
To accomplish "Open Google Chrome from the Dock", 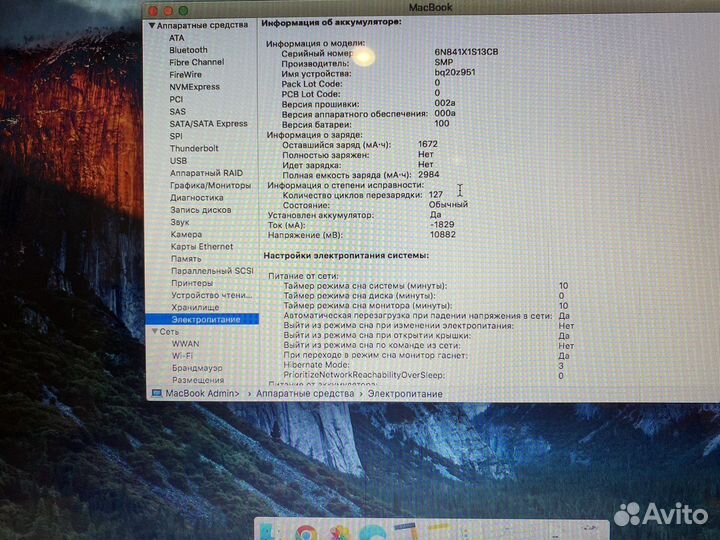I will [305, 533].
